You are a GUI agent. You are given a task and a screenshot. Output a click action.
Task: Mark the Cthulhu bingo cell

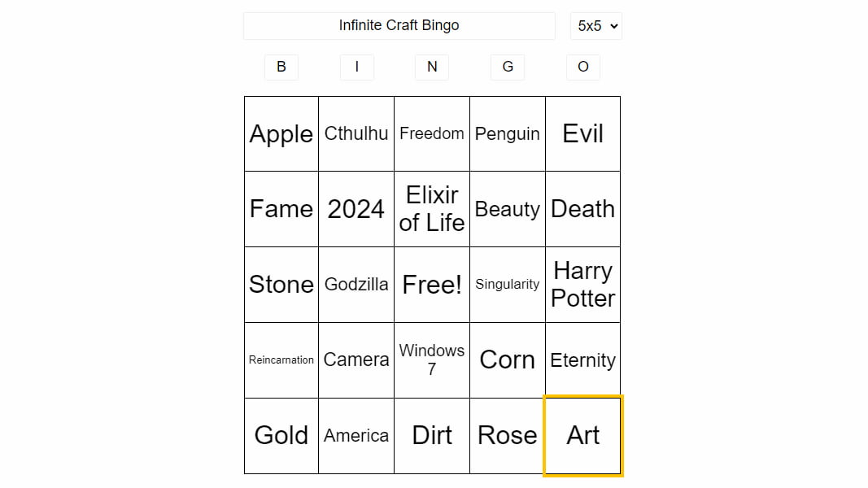pos(356,133)
